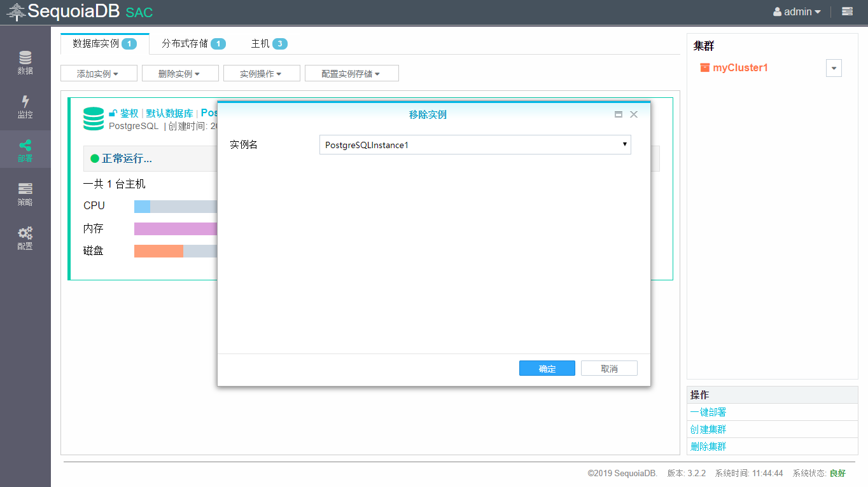The image size is (868, 487).
Task: Confirm removal with 确定 button
Action: (x=547, y=369)
